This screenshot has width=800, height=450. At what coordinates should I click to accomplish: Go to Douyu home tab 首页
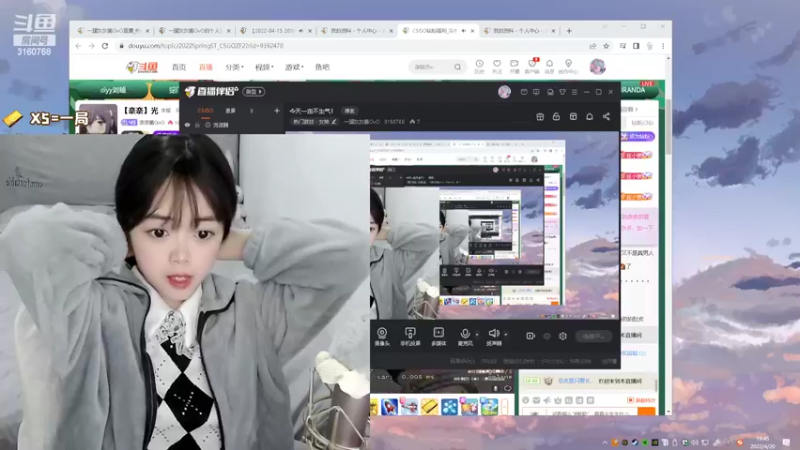179,67
